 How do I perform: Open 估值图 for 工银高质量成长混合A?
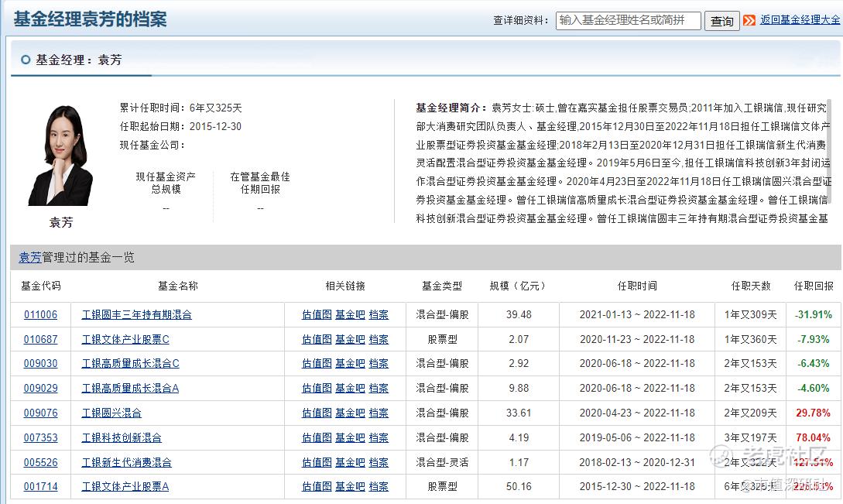point(317,389)
